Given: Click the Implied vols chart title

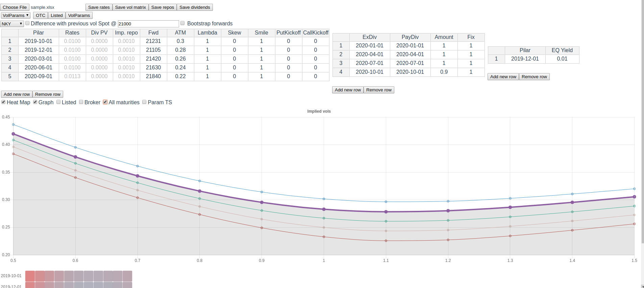Looking at the screenshot, I should coord(319,111).
